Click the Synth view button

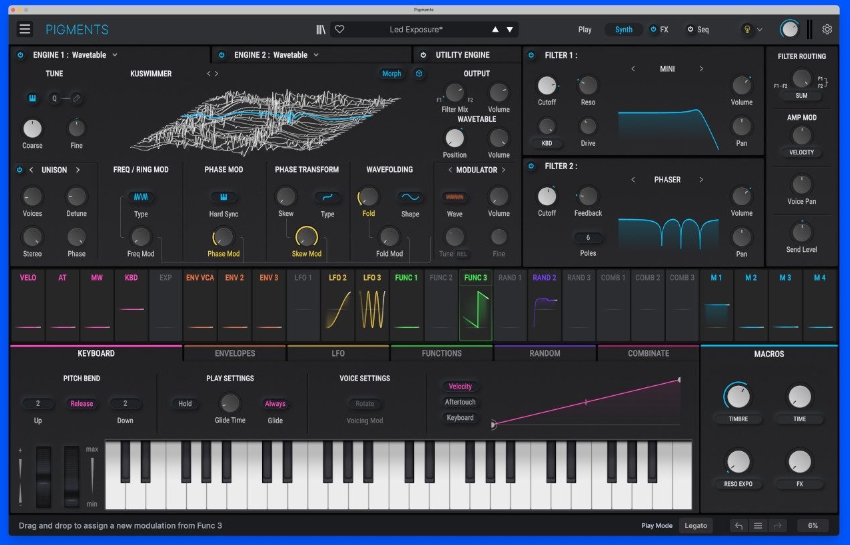[623, 29]
